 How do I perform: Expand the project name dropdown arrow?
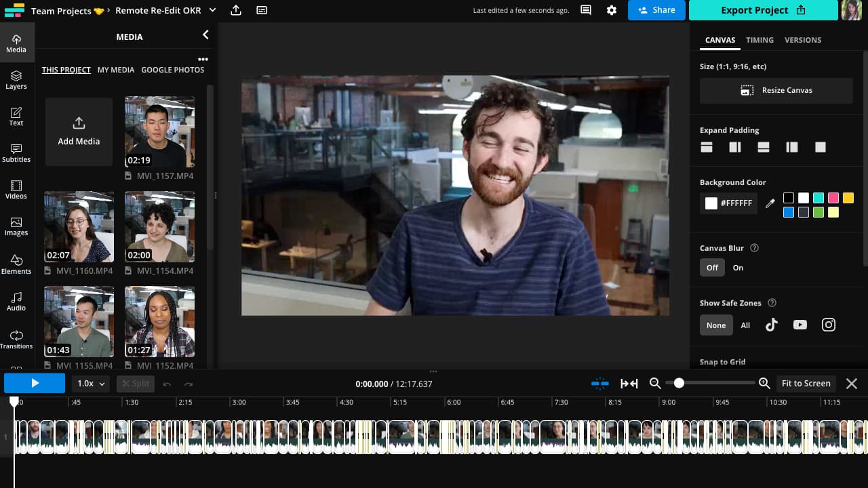[212, 10]
